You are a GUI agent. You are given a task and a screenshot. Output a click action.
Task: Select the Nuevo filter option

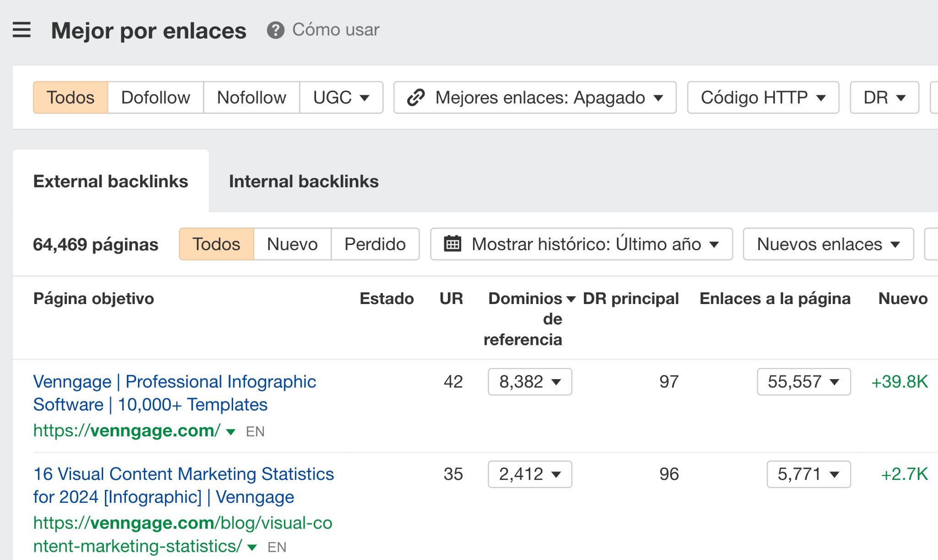pyautogui.click(x=292, y=244)
